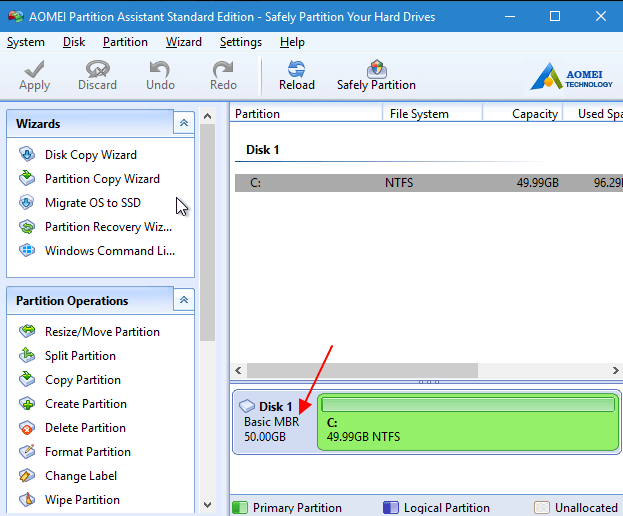Start Migrate OS to SSD

93,203
